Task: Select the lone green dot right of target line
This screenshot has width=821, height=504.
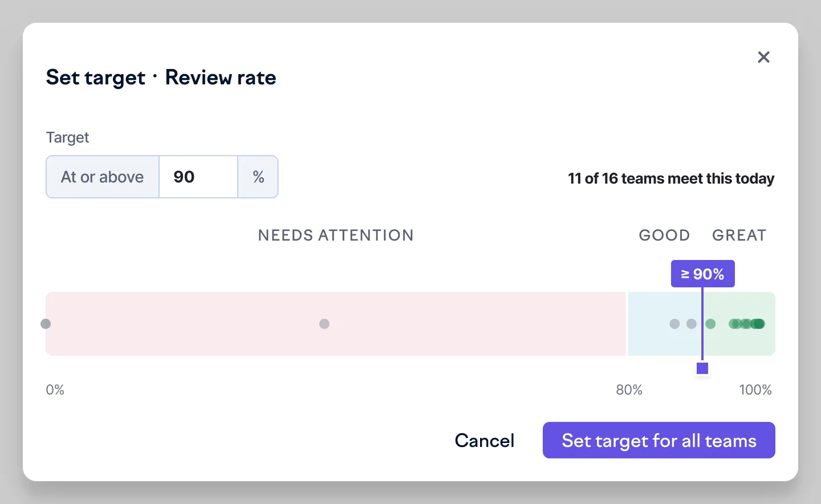Action: (x=710, y=324)
